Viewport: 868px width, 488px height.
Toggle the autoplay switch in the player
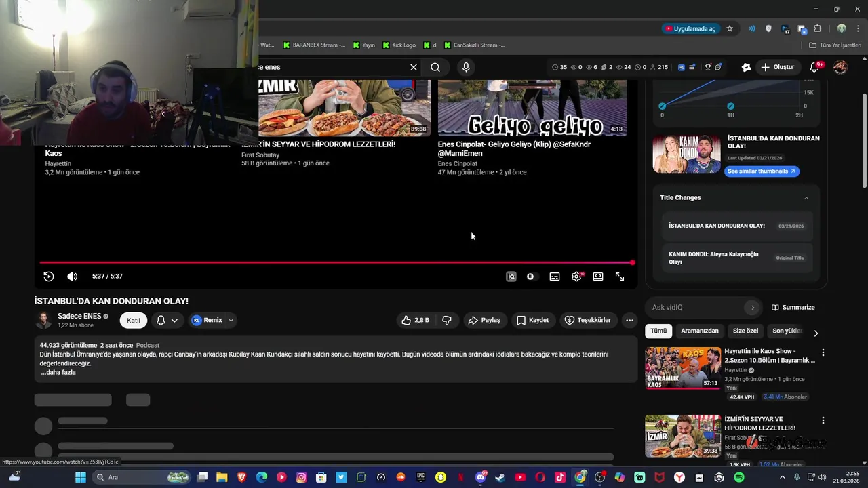tap(532, 277)
